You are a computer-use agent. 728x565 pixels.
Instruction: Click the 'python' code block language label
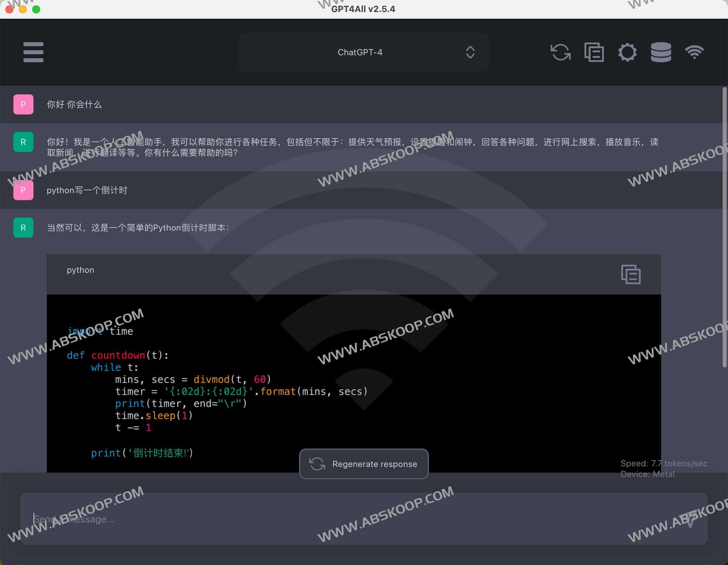(x=80, y=270)
